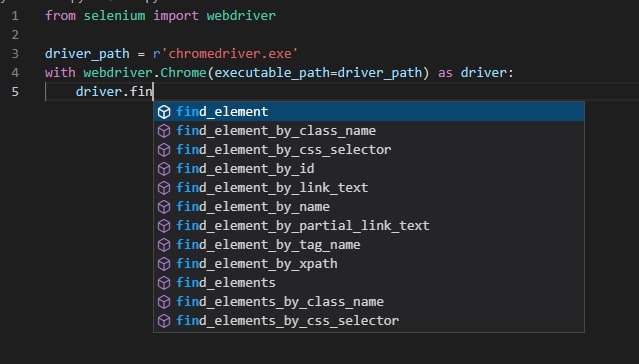Click the icon beside find_element_by_css_selector
Image resolution: width=639 pixels, height=364 pixels.
164,150
